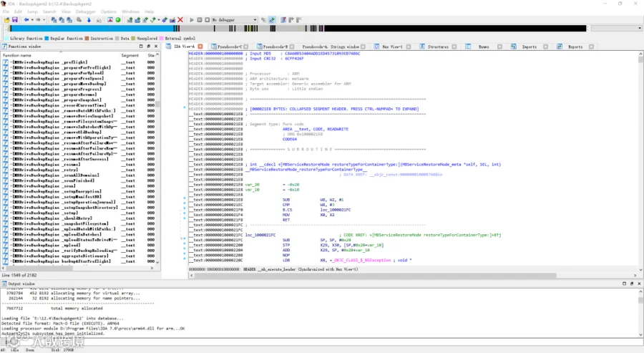Click the Terminate process stop button
Viewport: 644px width, 353px height.
[x=208, y=20]
